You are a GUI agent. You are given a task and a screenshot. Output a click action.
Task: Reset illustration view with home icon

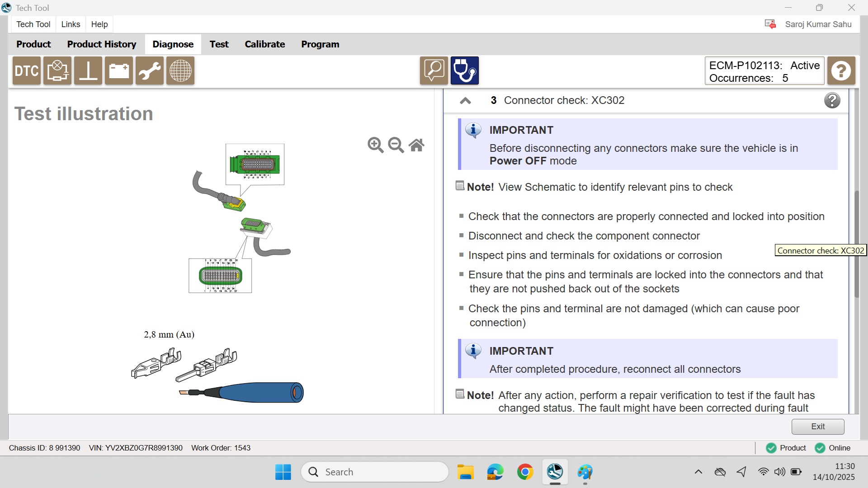(x=416, y=145)
